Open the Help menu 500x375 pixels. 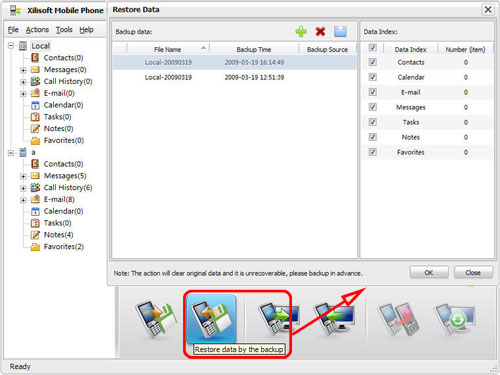point(86,30)
